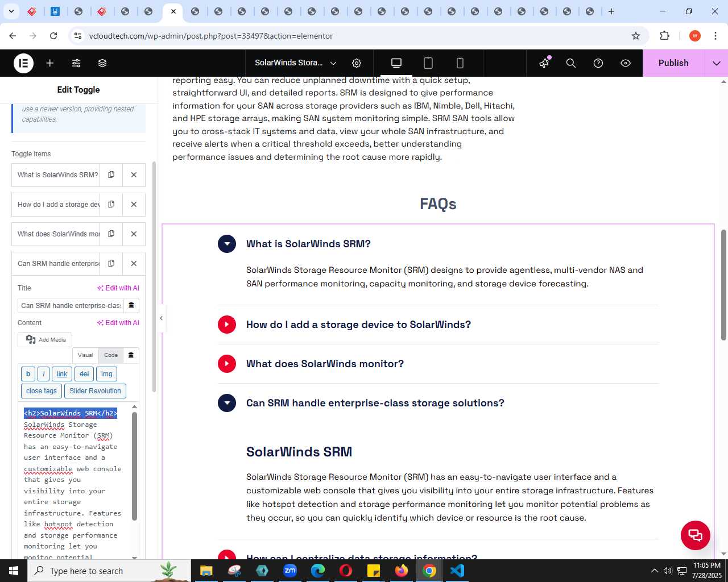Open Publish options dropdown arrow

tap(717, 63)
